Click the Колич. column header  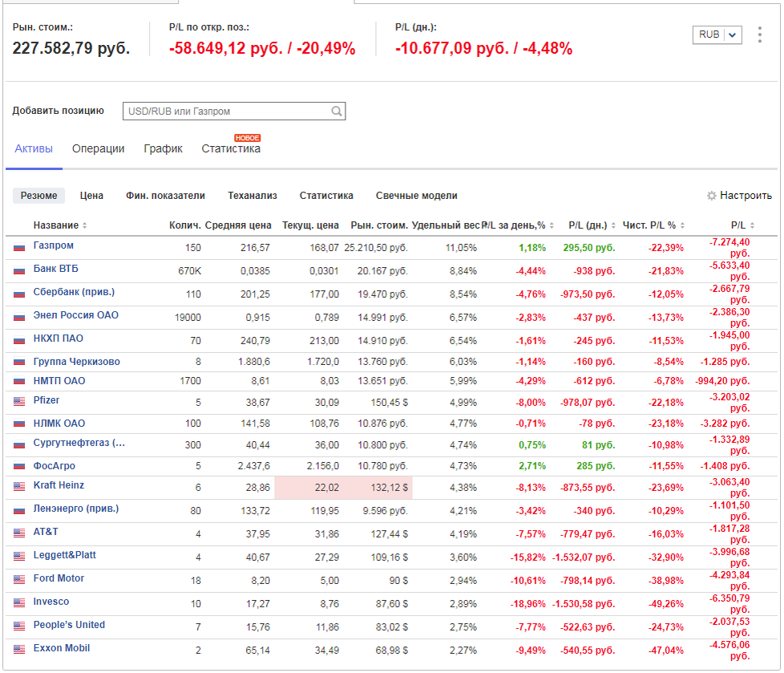[185, 225]
